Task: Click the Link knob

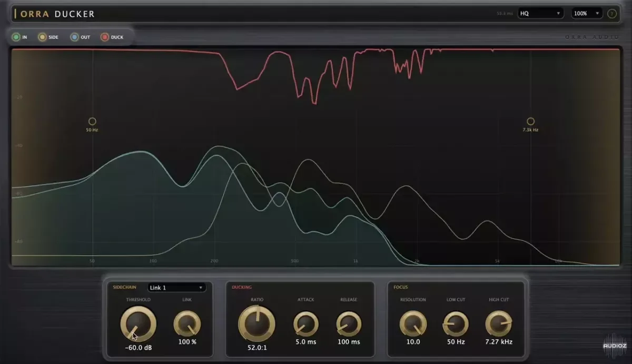Action: [187, 323]
